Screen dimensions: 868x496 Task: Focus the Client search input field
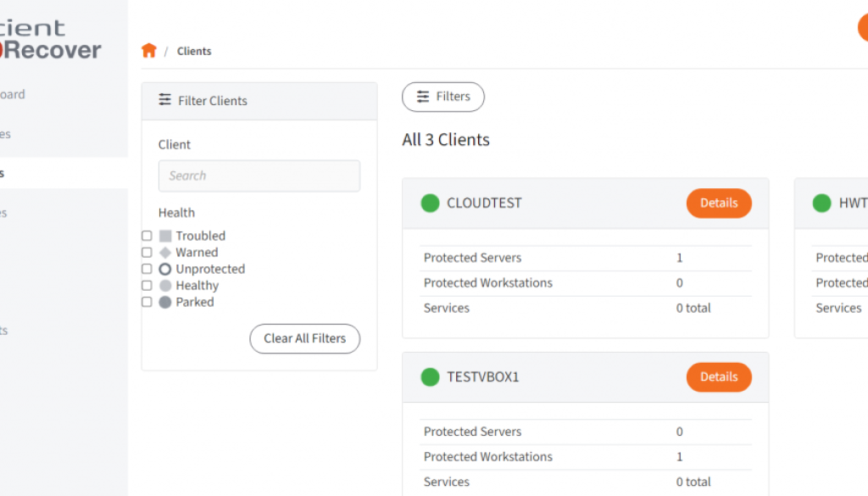[x=259, y=176]
